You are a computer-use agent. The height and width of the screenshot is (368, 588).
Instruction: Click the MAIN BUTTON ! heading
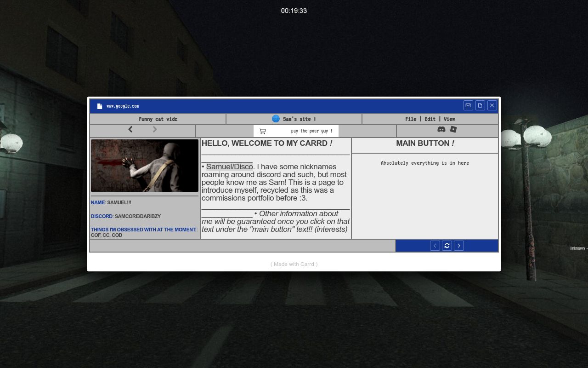[x=425, y=144]
